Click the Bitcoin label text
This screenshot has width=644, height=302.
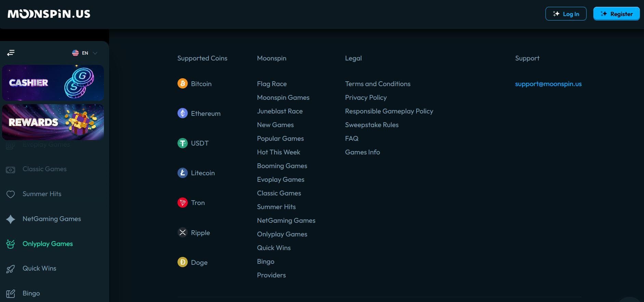coord(201,84)
